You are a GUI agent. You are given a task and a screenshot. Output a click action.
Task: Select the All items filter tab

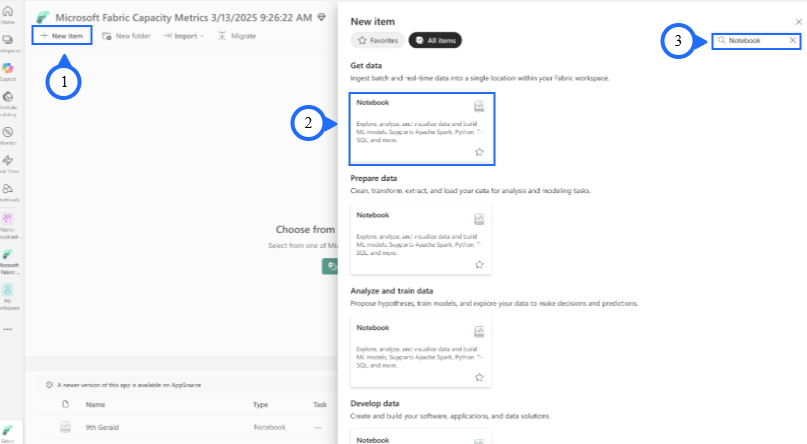pyautogui.click(x=435, y=41)
